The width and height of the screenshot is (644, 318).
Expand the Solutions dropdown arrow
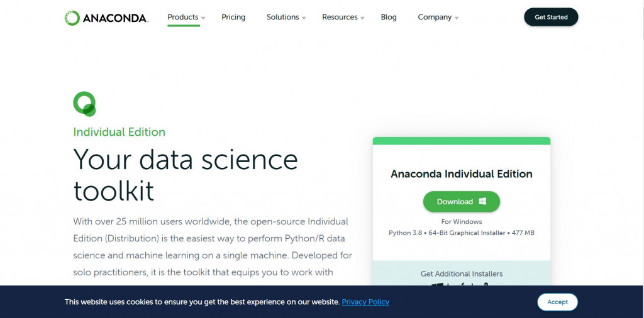coord(304,18)
